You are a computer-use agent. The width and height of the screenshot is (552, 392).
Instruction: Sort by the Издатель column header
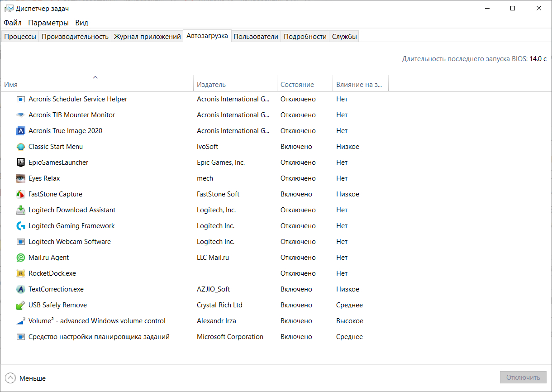pyautogui.click(x=235, y=83)
